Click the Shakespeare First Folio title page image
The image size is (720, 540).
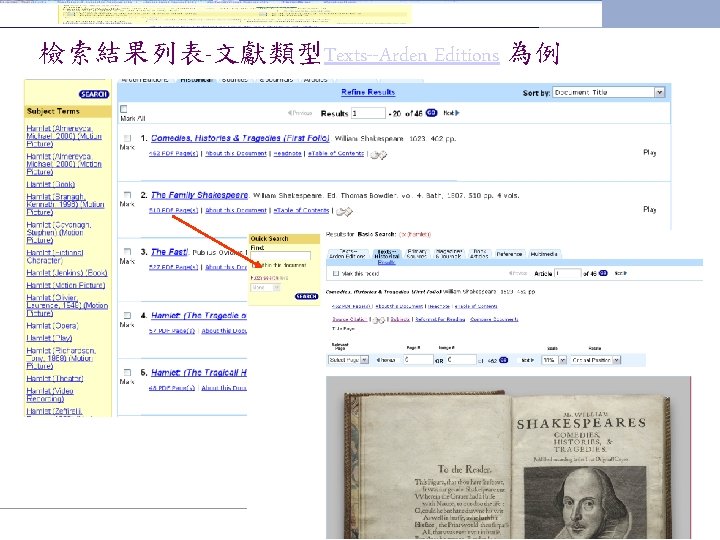coord(508,458)
